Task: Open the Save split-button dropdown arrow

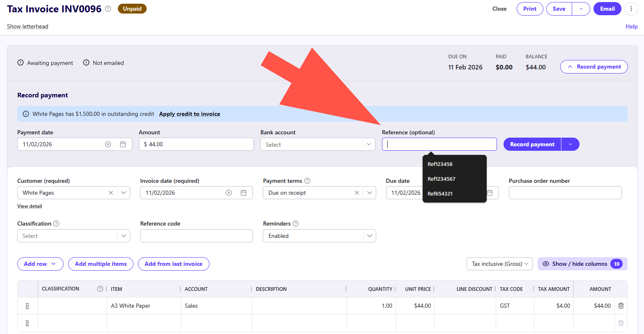Action: point(581,9)
